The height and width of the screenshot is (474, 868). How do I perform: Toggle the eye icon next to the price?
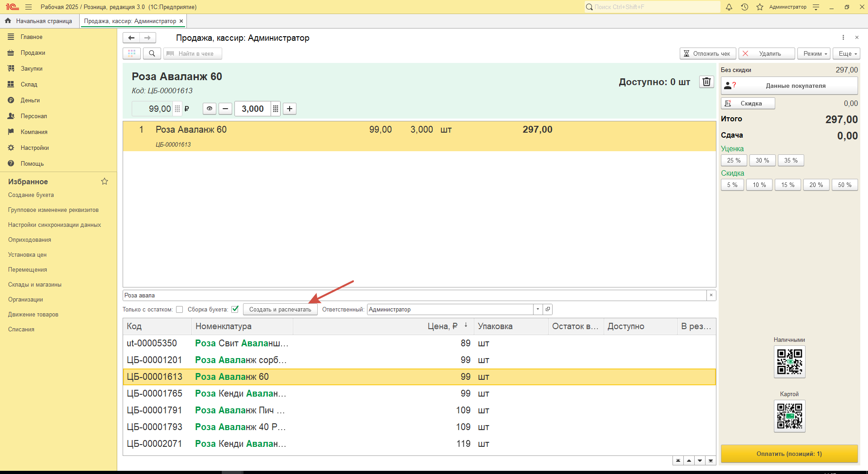(209, 109)
